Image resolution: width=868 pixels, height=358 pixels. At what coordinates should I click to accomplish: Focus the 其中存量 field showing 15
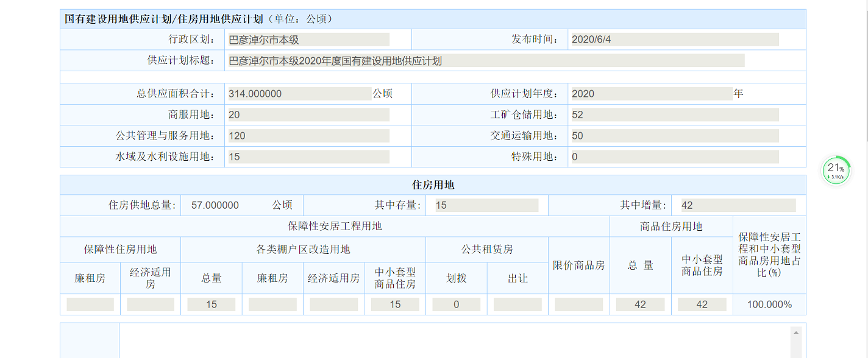486,206
